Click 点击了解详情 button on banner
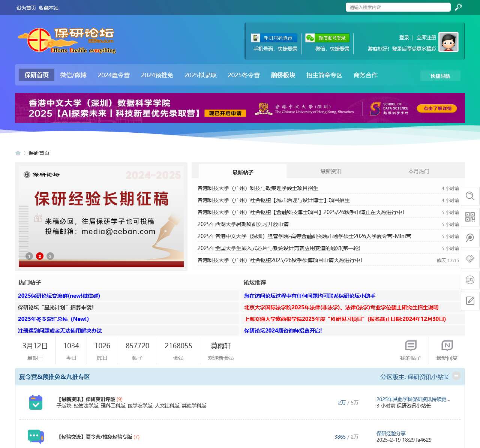 [437, 108]
